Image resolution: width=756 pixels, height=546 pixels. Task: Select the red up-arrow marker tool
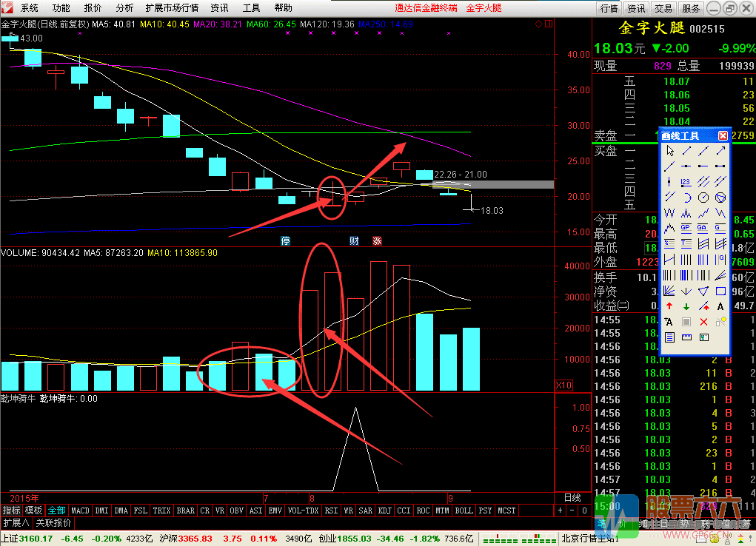tap(669, 306)
